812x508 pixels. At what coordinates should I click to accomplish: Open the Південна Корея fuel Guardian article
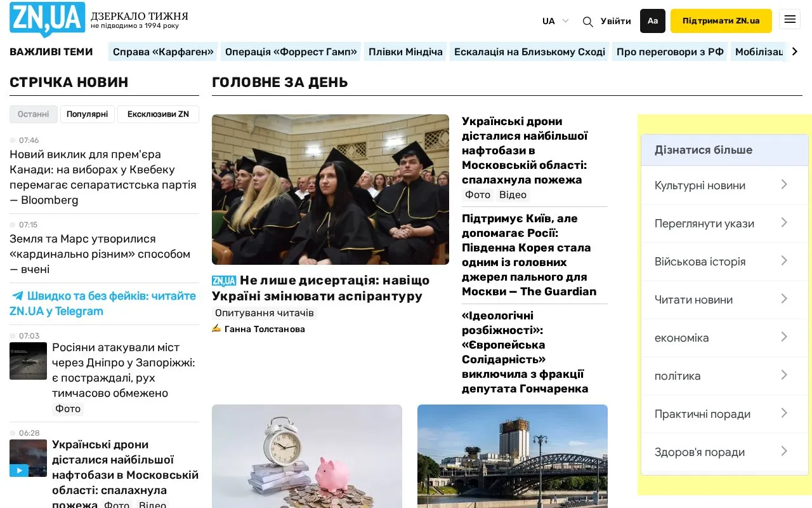(x=529, y=255)
